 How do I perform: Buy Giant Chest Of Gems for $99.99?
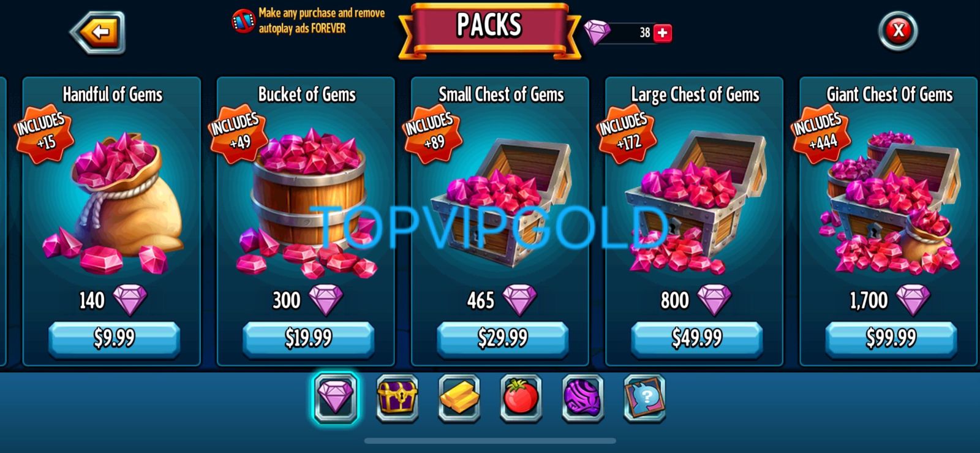click(891, 338)
